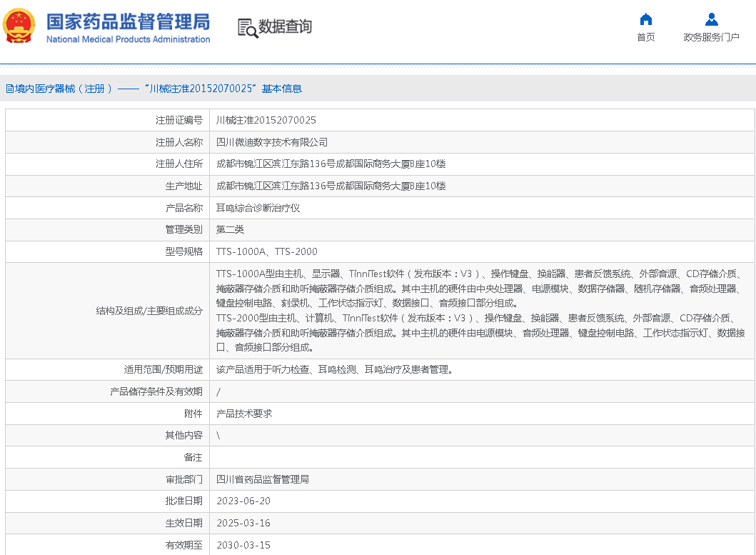Image resolution: width=756 pixels, height=555 pixels.
Task: Click the national emblem logo
Action: click(19, 26)
